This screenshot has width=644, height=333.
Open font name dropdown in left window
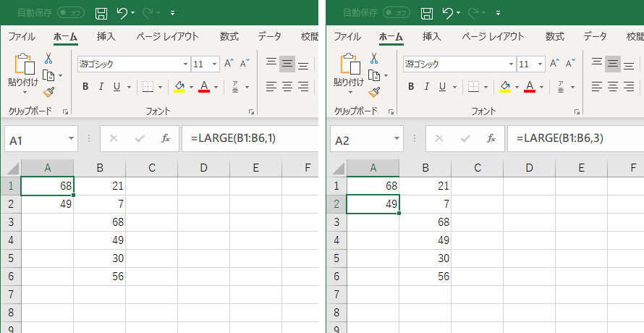(185, 64)
